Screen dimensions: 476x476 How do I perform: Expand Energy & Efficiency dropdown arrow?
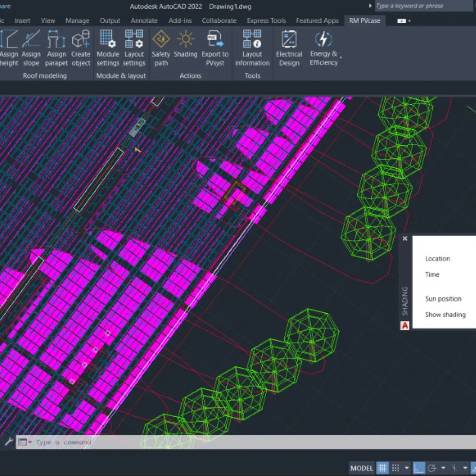341,58
